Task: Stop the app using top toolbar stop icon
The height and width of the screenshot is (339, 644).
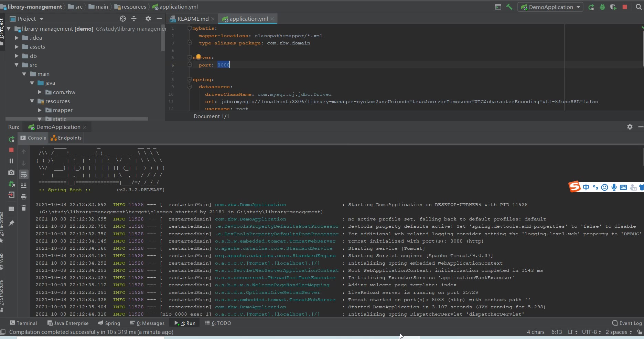Action: tap(625, 7)
